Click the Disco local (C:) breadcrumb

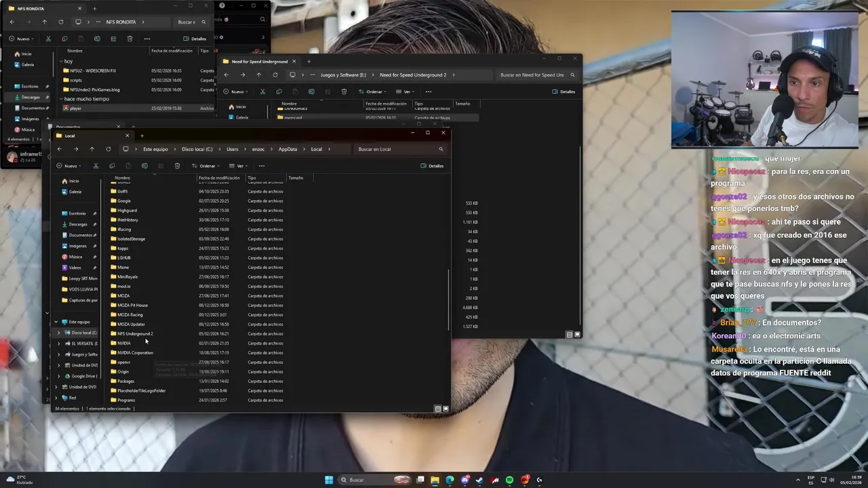tap(197, 149)
